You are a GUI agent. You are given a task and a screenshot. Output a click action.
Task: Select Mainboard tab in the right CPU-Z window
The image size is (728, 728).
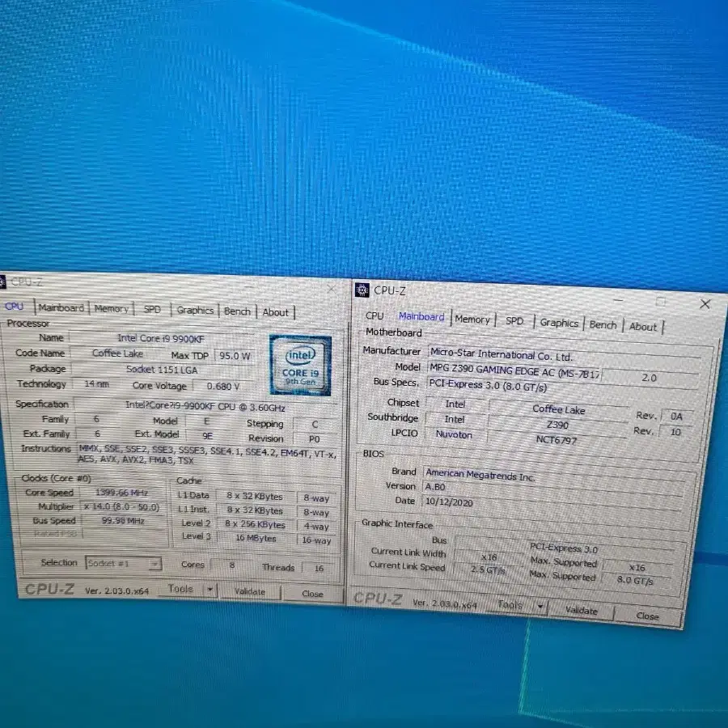tap(421, 316)
